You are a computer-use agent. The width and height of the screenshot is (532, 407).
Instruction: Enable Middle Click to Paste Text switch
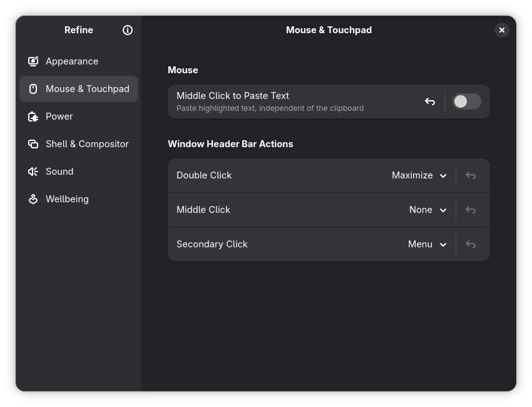(x=466, y=101)
